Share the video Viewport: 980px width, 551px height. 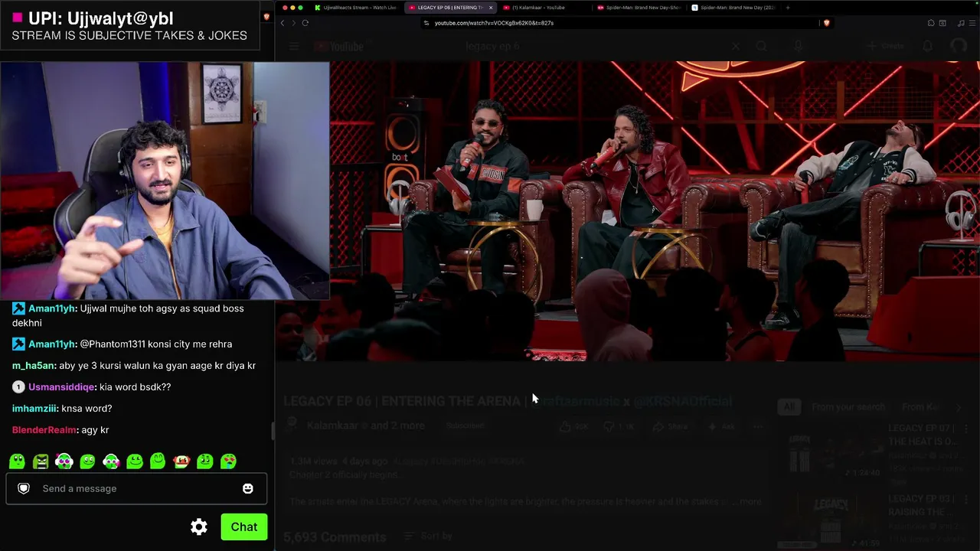point(671,426)
